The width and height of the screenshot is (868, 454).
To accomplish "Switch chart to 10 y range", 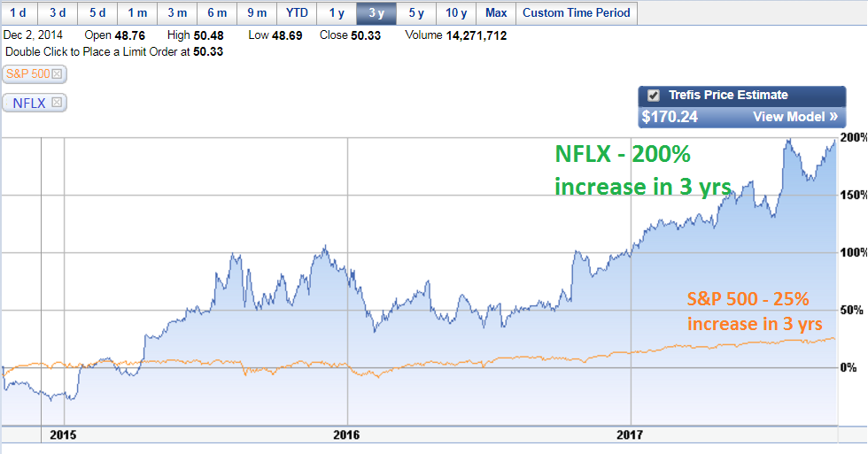I will [x=456, y=12].
